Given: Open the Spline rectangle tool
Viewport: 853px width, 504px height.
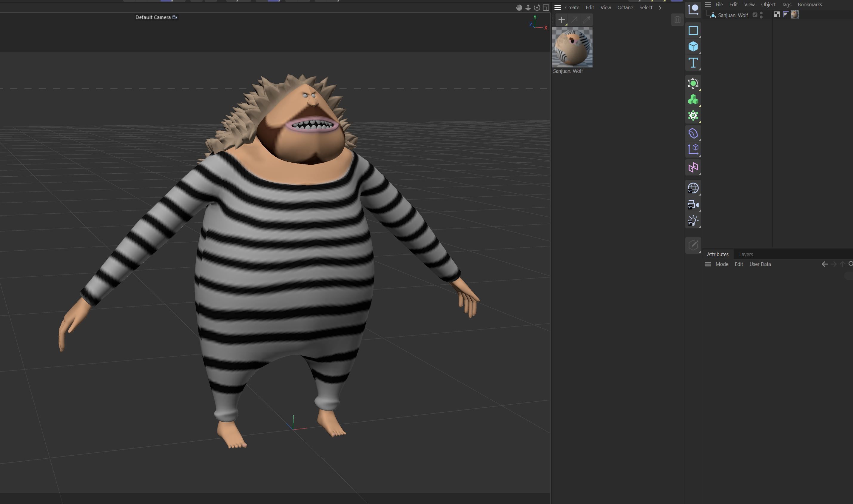Looking at the screenshot, I should [x=693, y=30].
